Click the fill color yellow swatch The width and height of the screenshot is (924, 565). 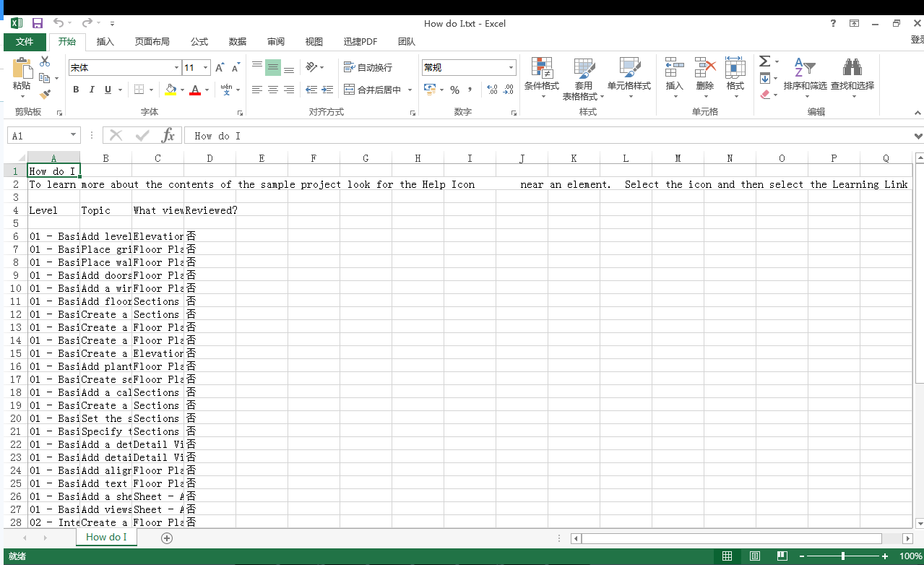[170, 90]
